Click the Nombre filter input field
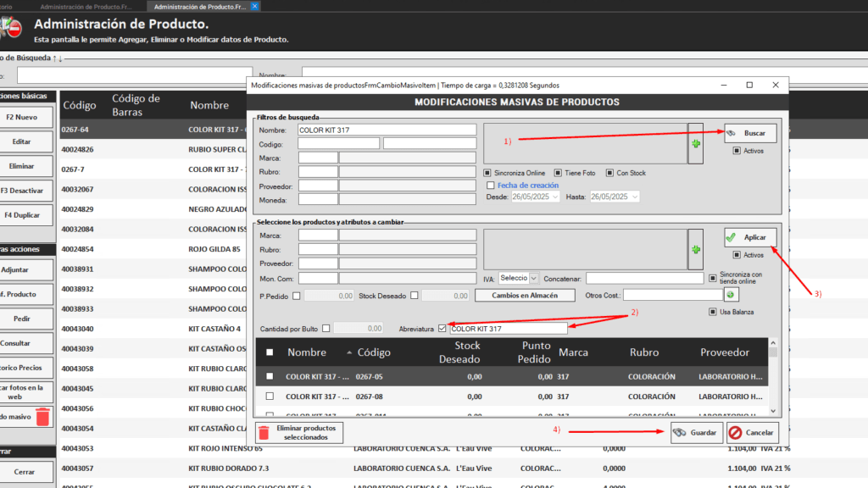 [x=387, y=130]
